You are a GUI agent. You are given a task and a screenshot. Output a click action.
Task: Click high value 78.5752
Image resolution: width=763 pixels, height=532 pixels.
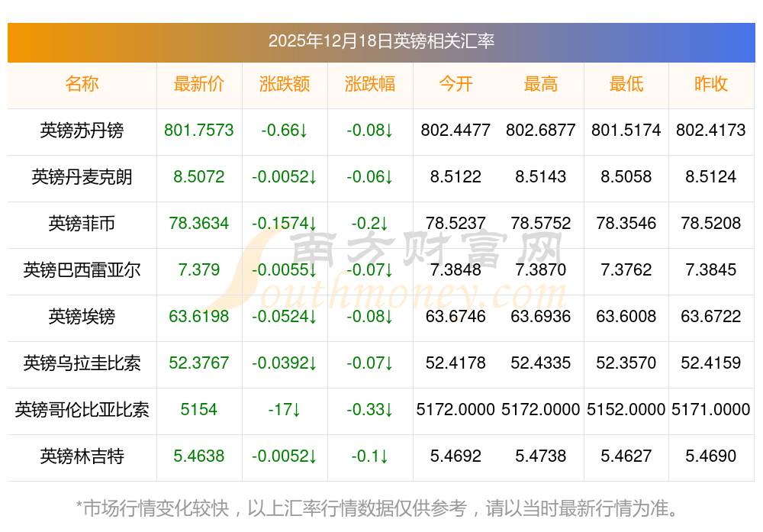pos(541,224)
